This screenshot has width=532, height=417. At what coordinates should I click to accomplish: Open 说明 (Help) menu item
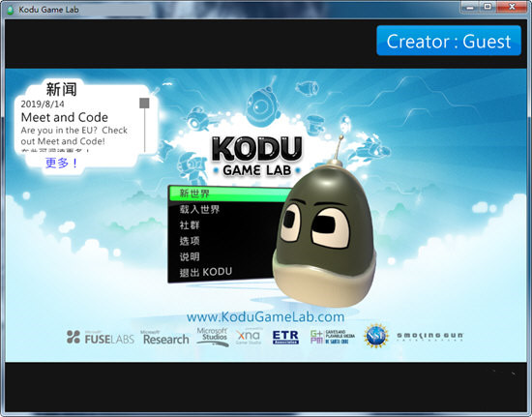190,256
